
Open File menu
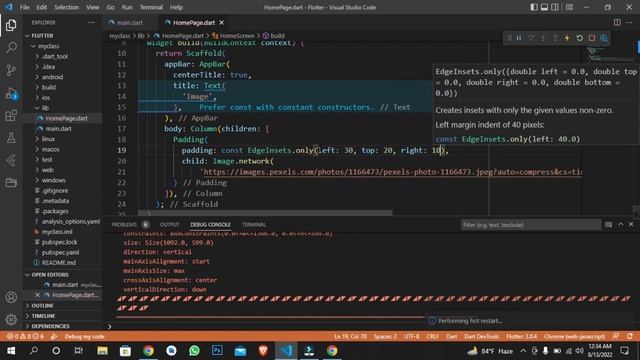pyautogui.click(x=24, y=7)
